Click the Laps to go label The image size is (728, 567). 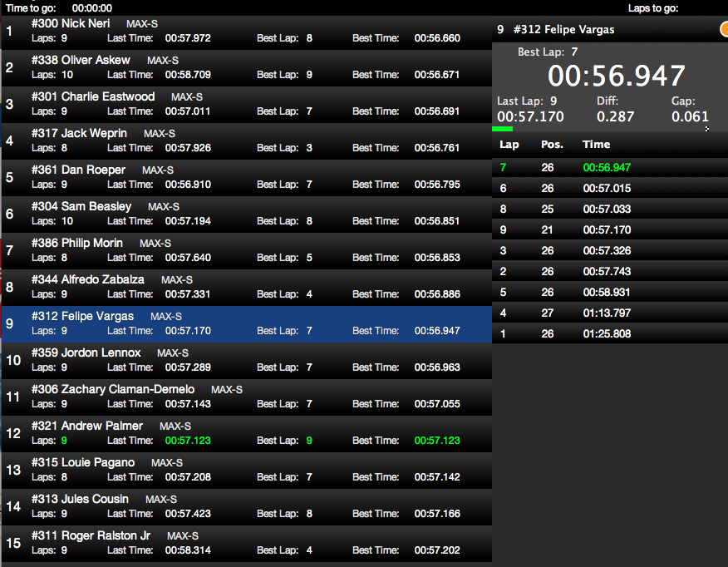[x=653, y=7]
